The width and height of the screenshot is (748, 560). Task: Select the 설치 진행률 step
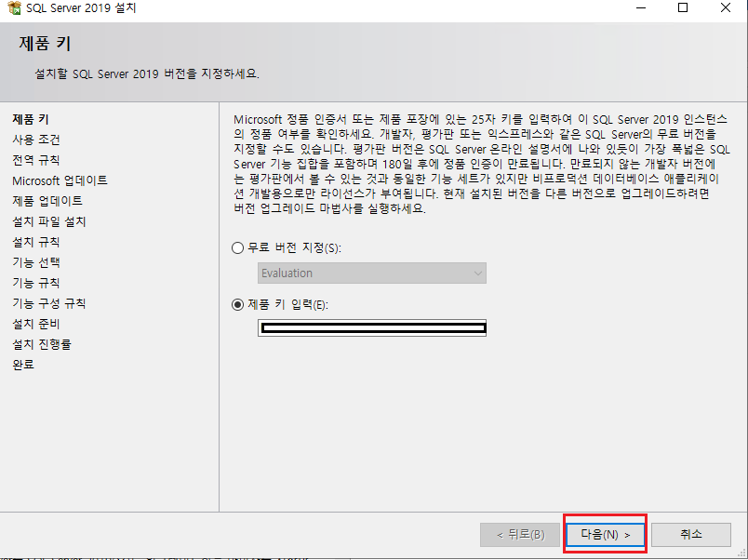tap(42, 344)
